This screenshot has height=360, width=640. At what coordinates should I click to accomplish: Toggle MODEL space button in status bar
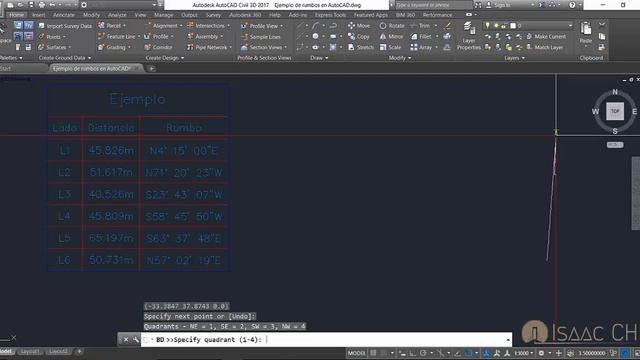[356, 353]
